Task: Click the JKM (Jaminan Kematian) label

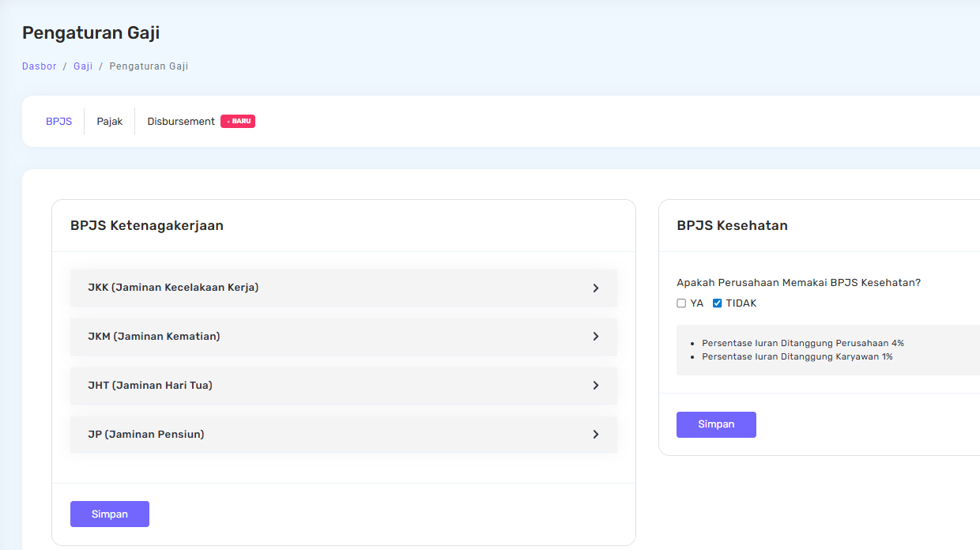Action: pos(154,337)
